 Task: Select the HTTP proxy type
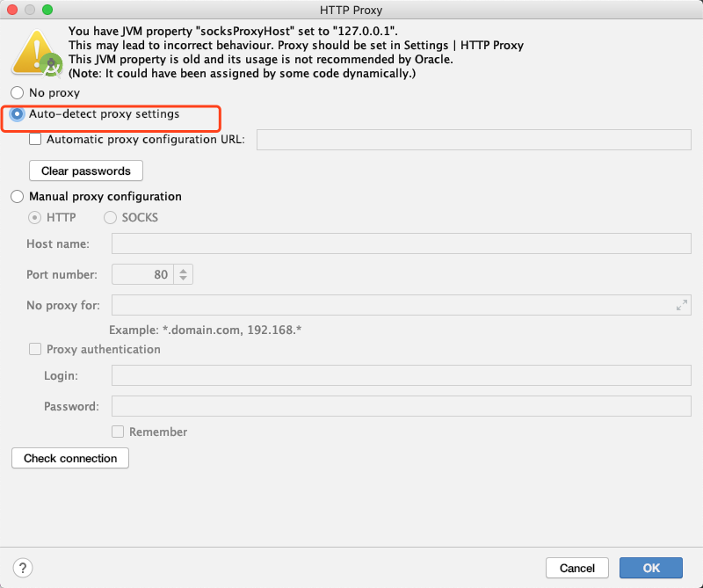[x=34, y=218]
